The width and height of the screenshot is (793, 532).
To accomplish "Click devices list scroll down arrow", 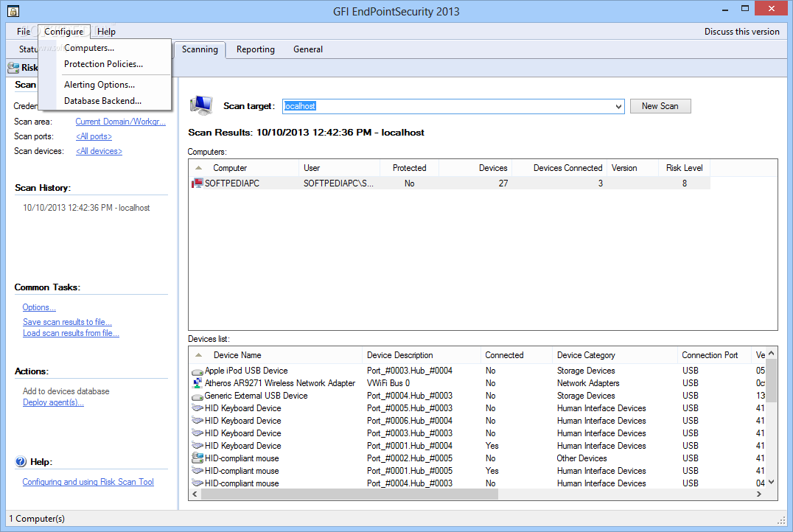I will tap(771, 483).
